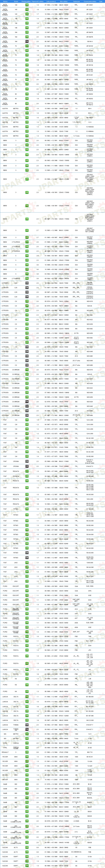The image size is (105, 868).
Task: Select the OMEGA KOMBI model cell
Action: 16,747
